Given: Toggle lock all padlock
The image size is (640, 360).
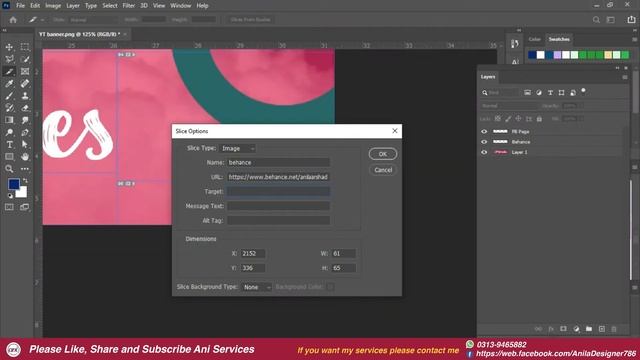Looking at the screenshot, I should [539, 118].
